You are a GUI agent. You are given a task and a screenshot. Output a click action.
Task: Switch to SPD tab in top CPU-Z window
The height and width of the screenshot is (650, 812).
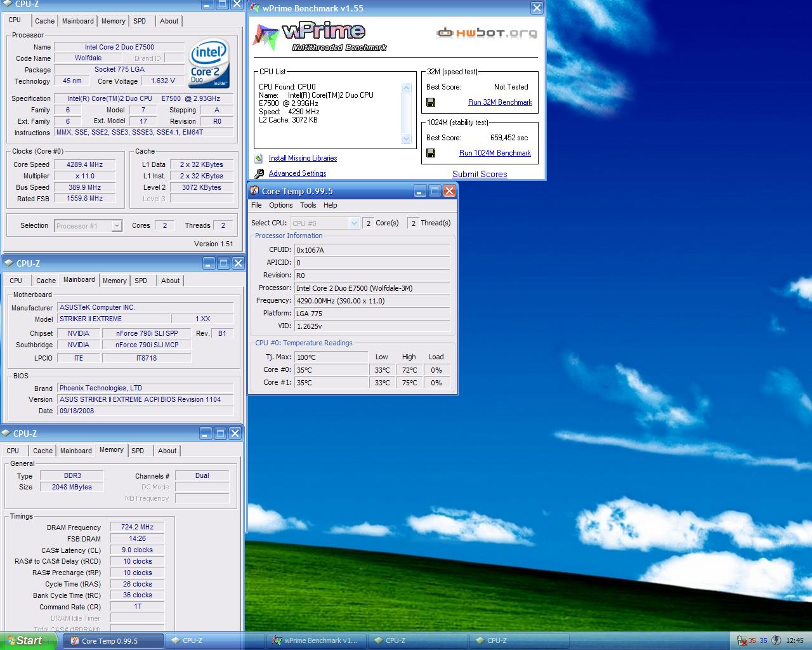(140, 21)
